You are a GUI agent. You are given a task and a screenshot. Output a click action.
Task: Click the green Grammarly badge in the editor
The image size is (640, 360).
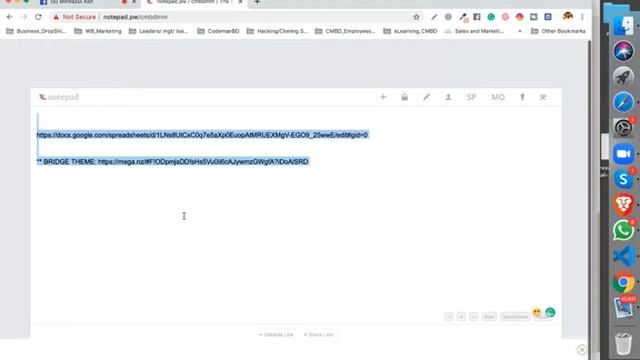(550, 312)
